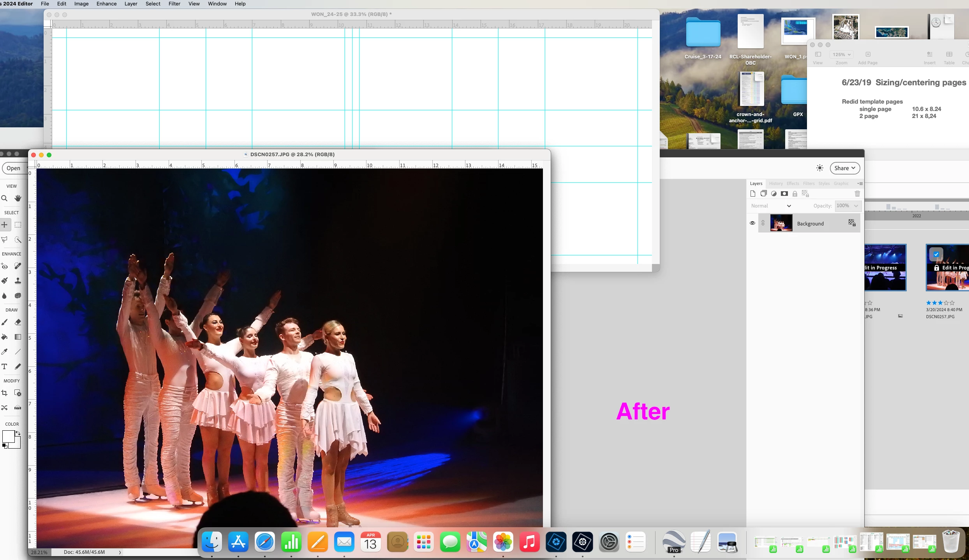Click the Add Layer Mask icon
969x560 pixels.
click(784, 194)
